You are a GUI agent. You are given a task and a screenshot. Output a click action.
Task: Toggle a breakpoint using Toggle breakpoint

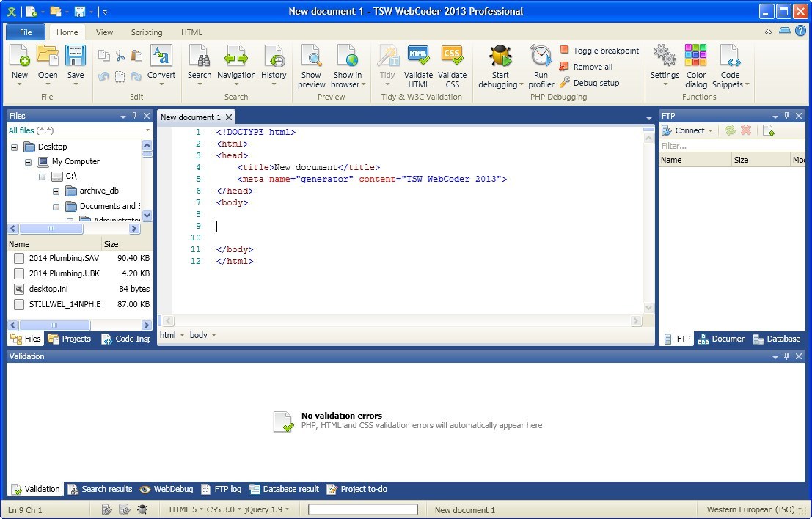coord(599,50)
